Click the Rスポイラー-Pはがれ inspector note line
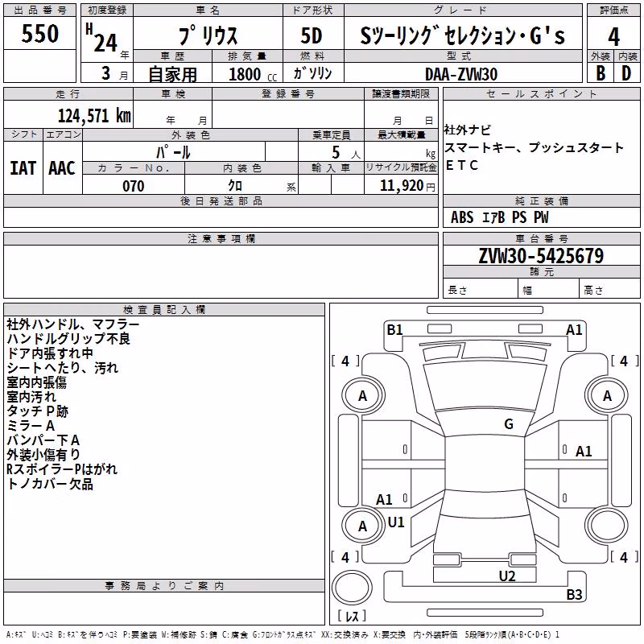 tap(62, 469)
